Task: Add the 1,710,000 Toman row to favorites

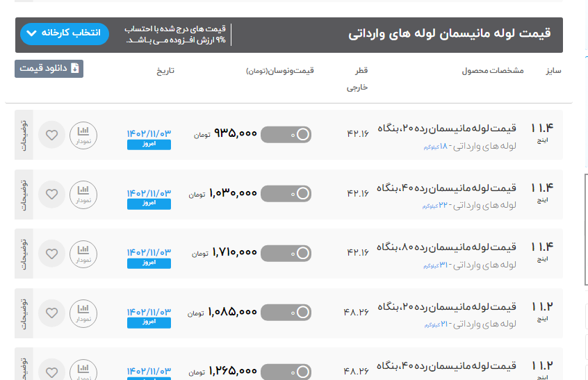Action: 51,253
